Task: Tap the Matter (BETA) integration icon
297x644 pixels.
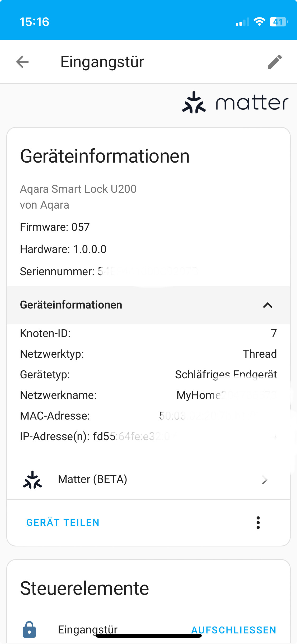Action: click(x=32, y=480)
